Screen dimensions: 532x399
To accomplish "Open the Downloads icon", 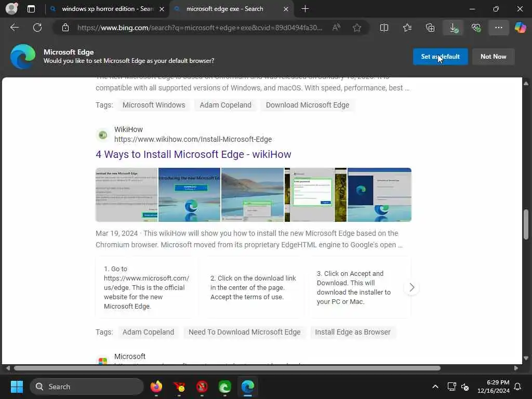I will (453, 28).
